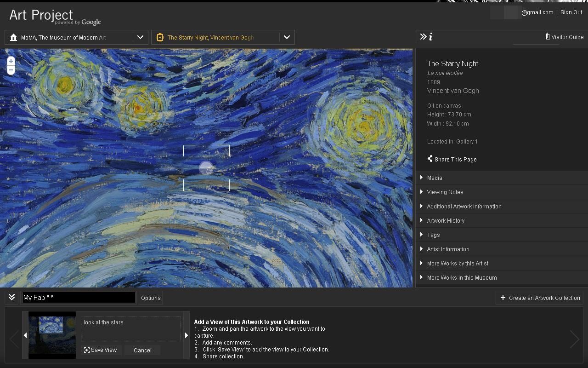The image size is (588, 368).
Task: Zoom out with the minus button
Action: (x=11, y=70)
